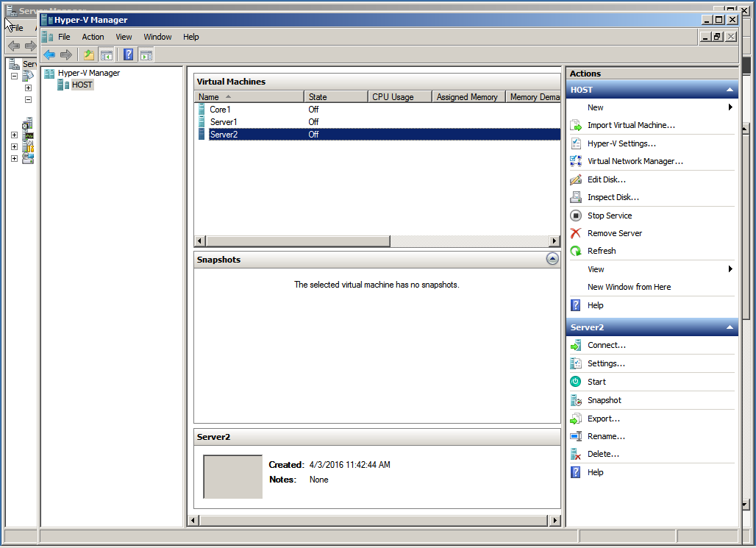The image size is (756, 548).
Task: Click the red X Remove Server icon
Action: click(576, 233)
